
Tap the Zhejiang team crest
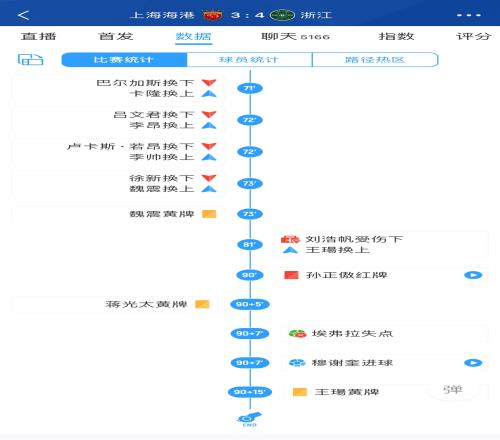[282, 15]
